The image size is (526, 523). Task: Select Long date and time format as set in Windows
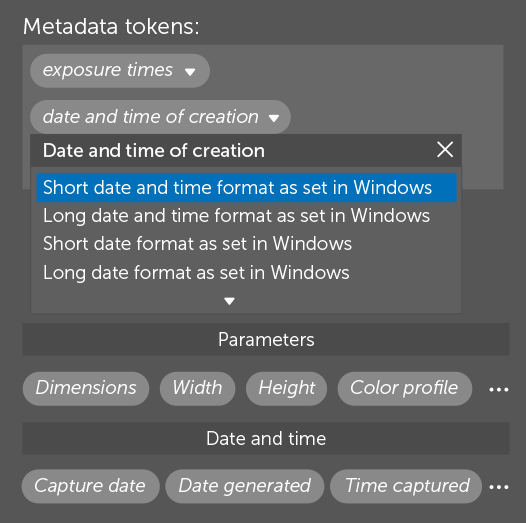[246, 216]
